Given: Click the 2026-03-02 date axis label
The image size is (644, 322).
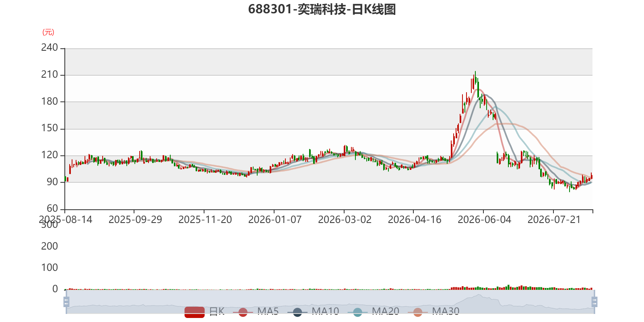Looking at the screenshot, I should point(345,220).
